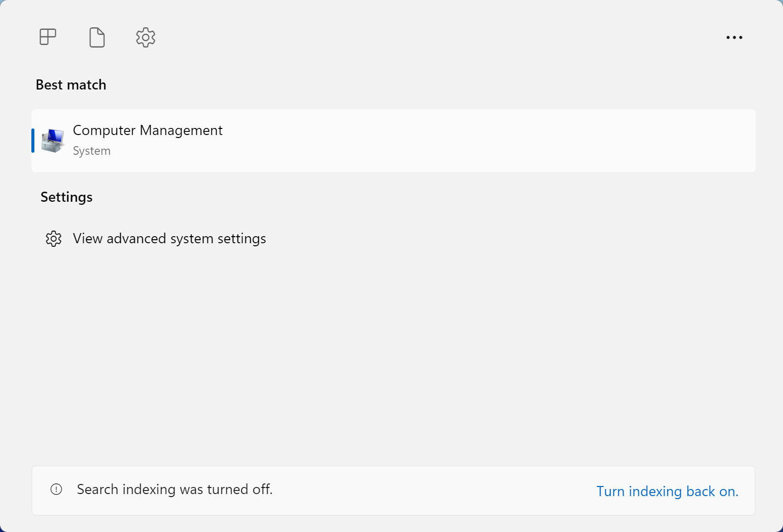Click the 'Settings' section heading
This screenshot has height=532, width=783.
pyautogui.click(x=66, y=197)
